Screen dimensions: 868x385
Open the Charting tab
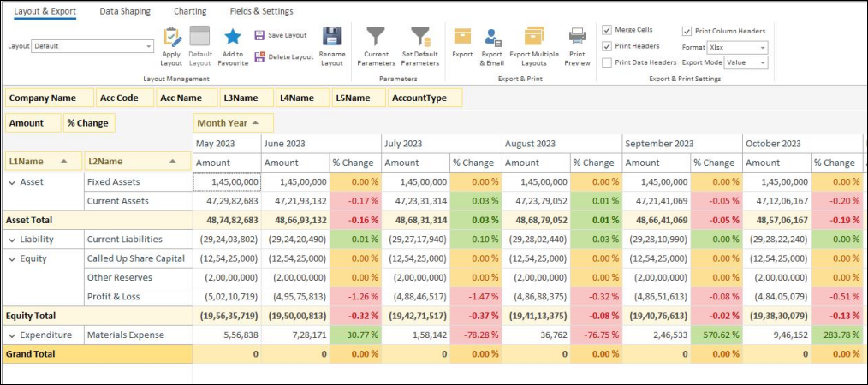(190, 11)
